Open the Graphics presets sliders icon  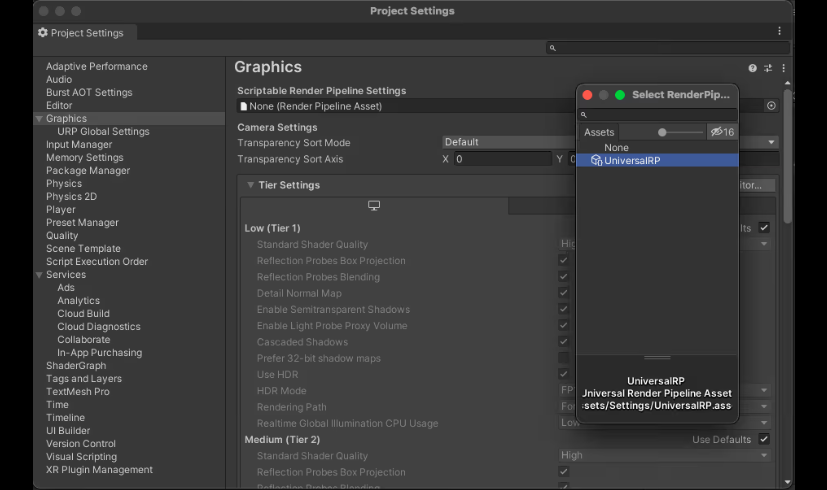coord(768,68)
